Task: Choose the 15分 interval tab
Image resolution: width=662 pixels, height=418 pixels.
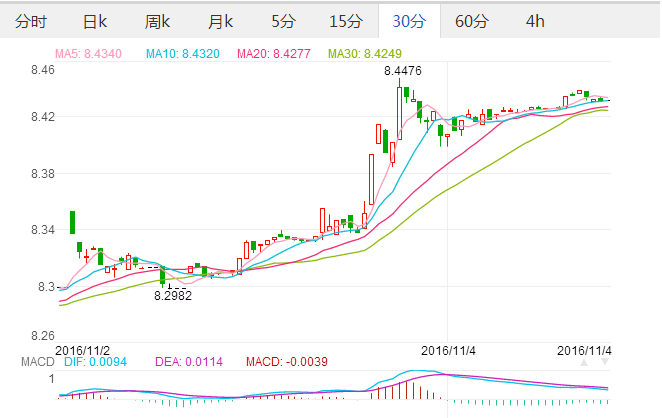Action: point(346,21)
